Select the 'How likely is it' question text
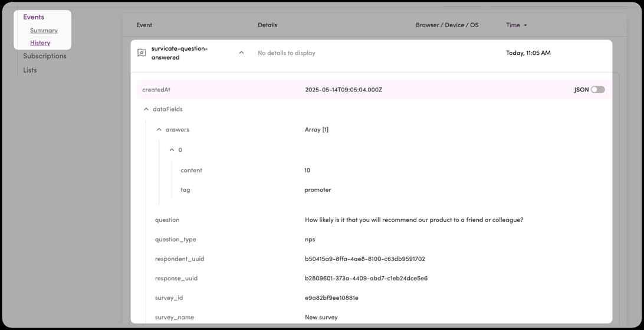Viewport: 644px width, 330px height. pos(414,220)
